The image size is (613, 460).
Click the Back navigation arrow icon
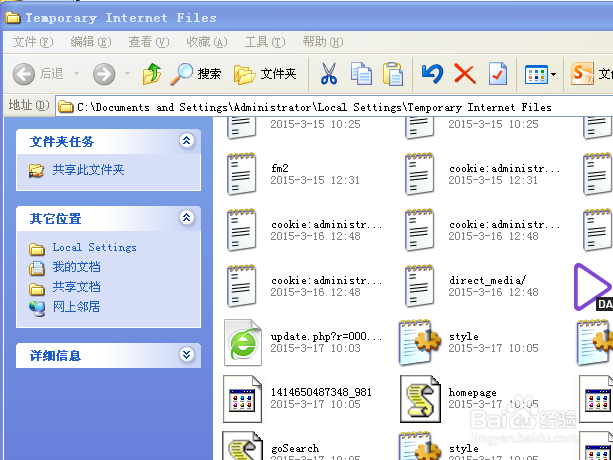[x=24, y=74]
